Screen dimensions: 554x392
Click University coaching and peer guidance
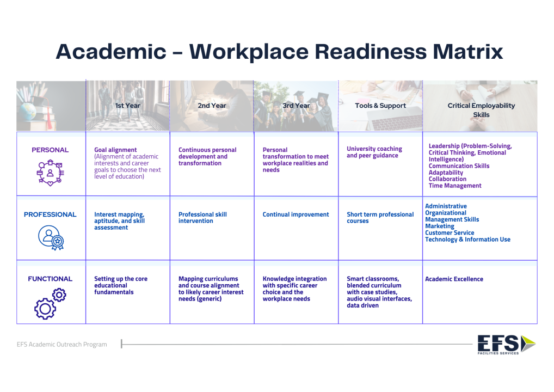[x=374, y=152]
